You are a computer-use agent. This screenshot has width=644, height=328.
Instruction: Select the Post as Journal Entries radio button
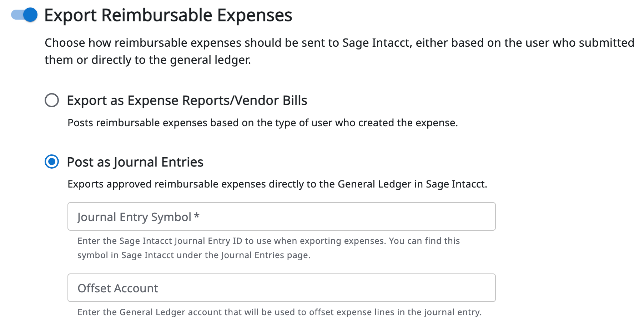(x=52, y=162)
